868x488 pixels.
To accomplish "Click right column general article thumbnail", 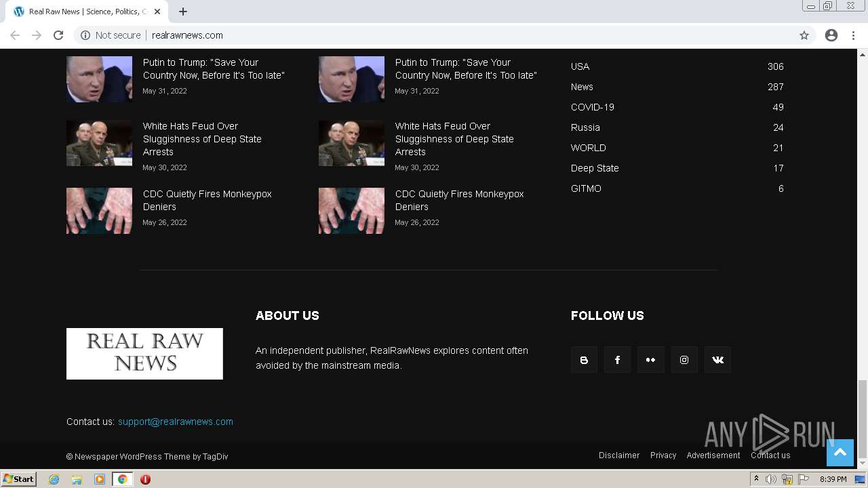I will 351,143.
